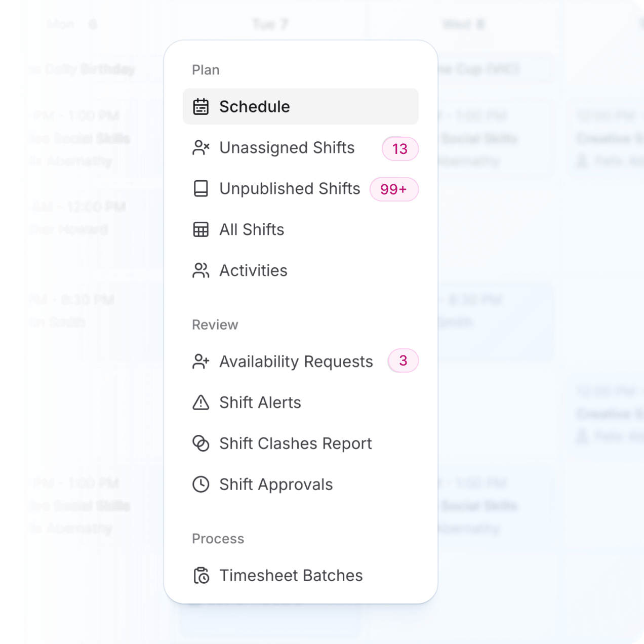This screenshot has width=644, height=644.
Task: Select Unassigned Shifts from the menu
Action: (x=287, y=148)
